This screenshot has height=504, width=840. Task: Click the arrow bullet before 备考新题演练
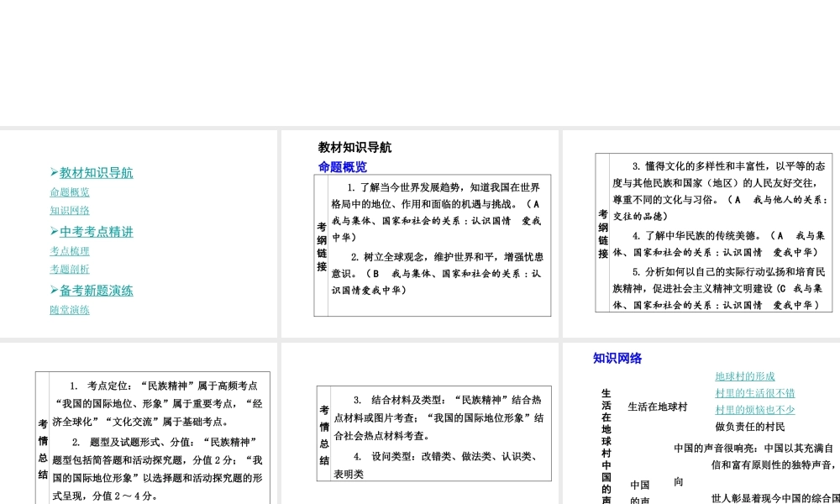[54, 290]
